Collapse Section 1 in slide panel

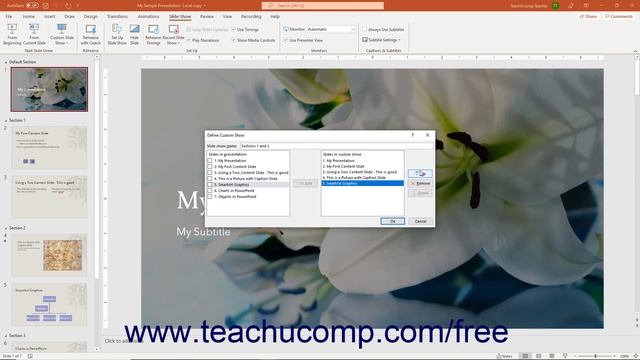(6, 120)
